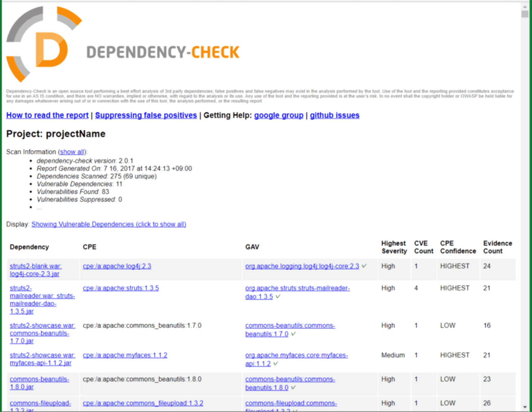Sort by CVE Count column header

[x=424, y=247]
